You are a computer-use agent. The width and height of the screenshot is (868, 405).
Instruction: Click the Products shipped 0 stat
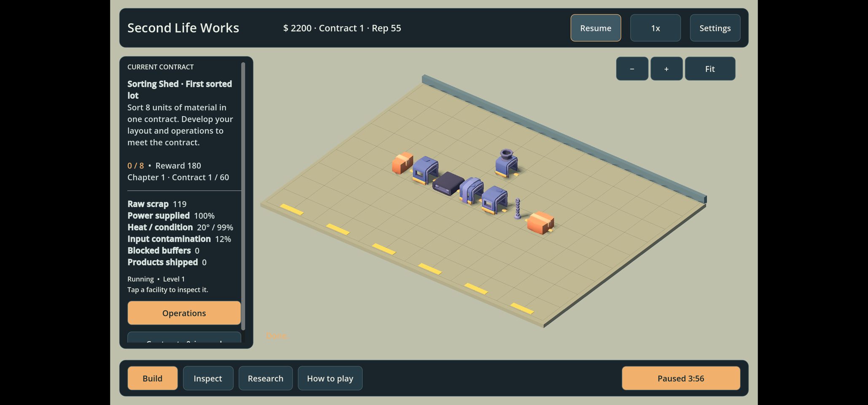[167, 262]
